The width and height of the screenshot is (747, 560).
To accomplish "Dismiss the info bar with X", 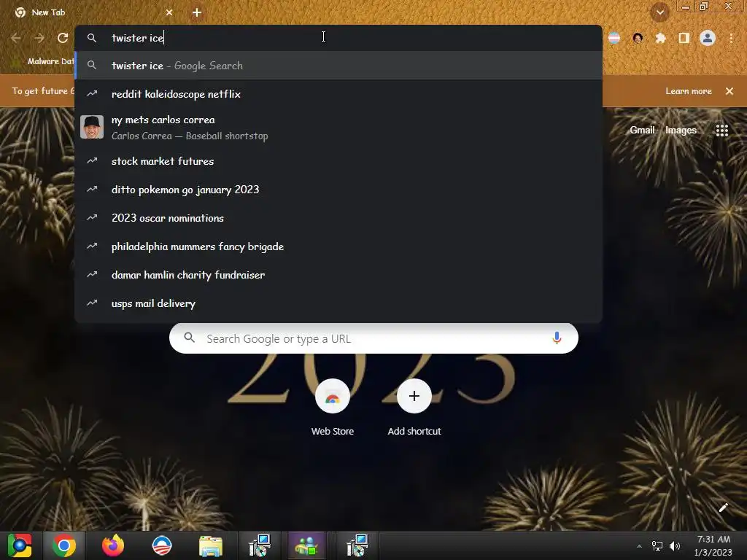I will coord(729,91).
